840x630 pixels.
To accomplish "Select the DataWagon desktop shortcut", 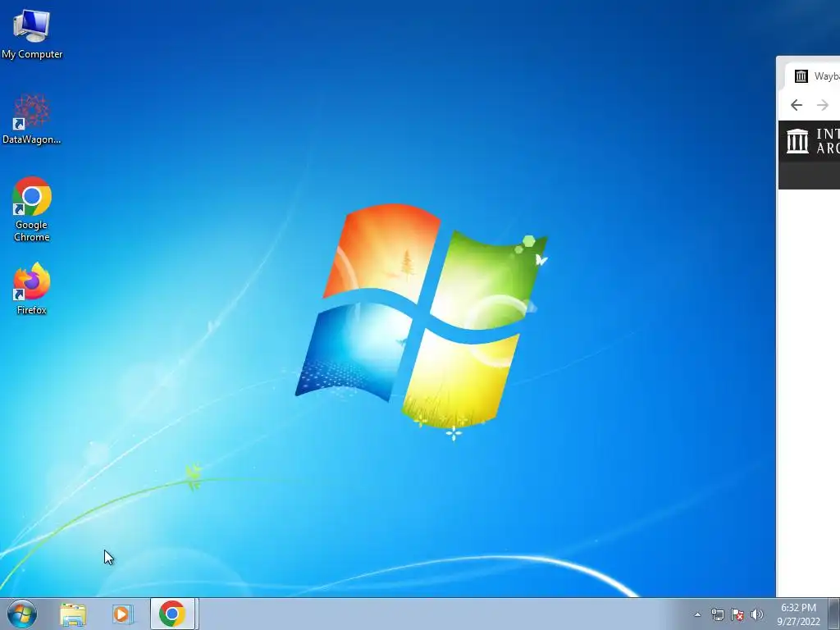I will [32, 119].
